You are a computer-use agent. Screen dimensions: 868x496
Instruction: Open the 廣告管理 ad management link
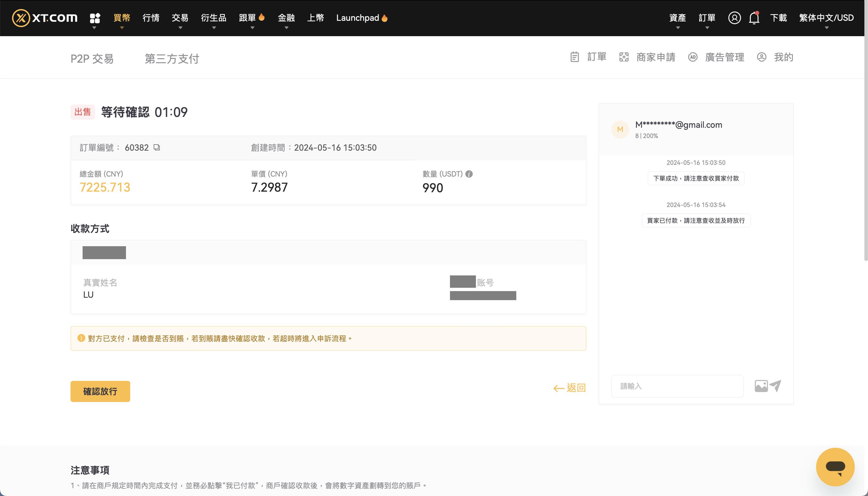(716, 57)
